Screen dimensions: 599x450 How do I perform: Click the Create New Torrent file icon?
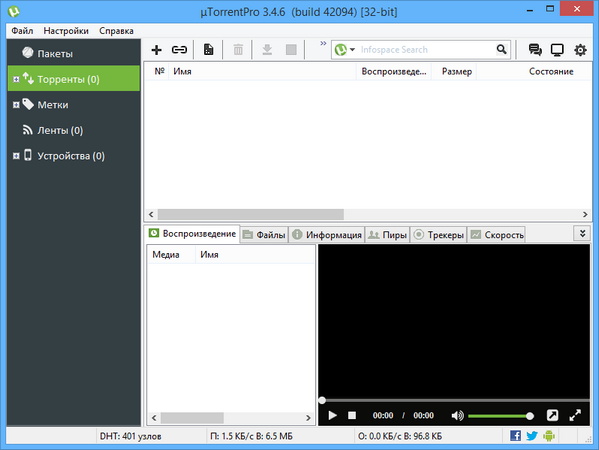208,50
